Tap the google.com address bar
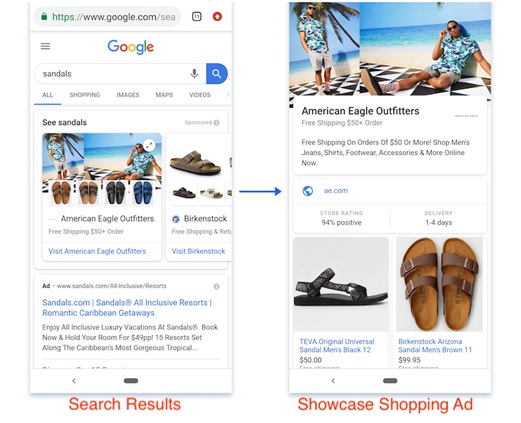Image resolution: width=521 pixels, height=423 pixels. tap(107, 16)
